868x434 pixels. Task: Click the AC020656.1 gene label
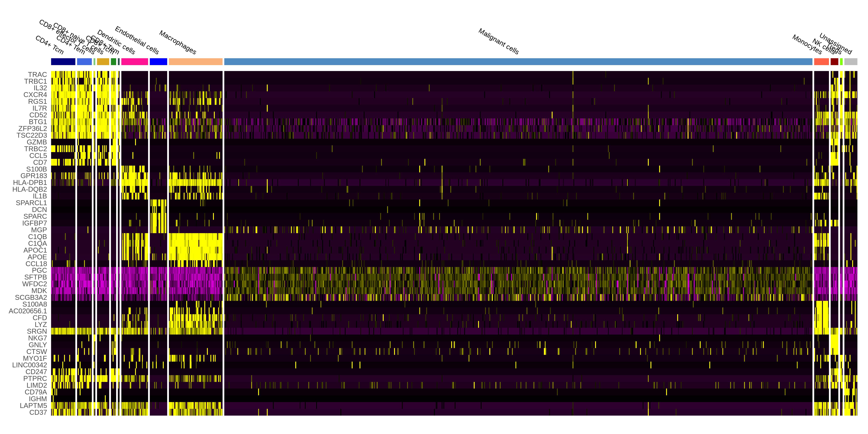(28, 311)
